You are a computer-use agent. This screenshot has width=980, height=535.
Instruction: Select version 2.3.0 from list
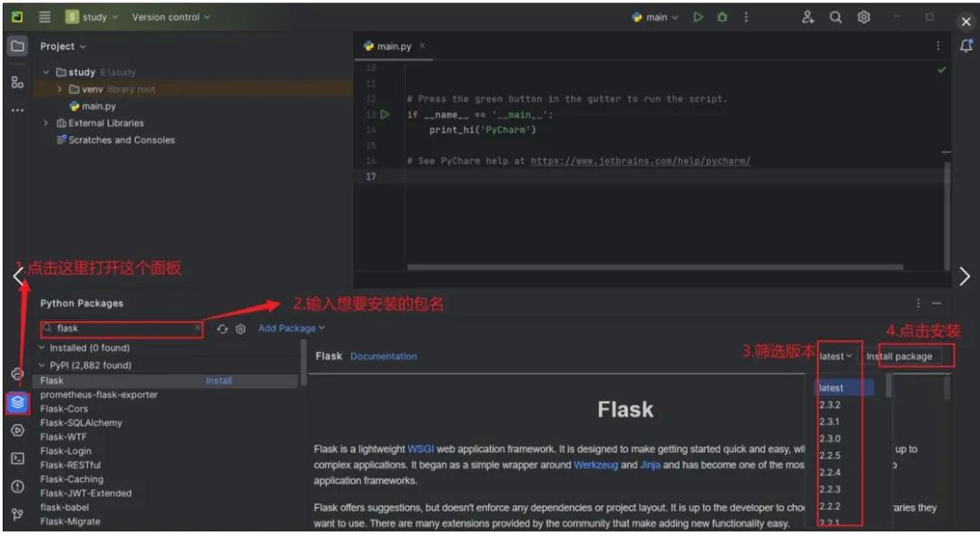(830, 438)
